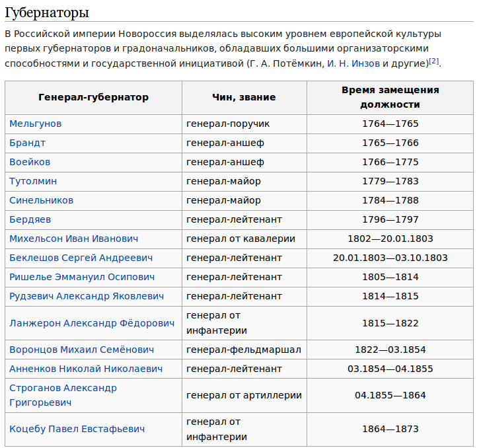Select the cell 1779—1783
477x448 pixels.
pyautogui.click(x=390, y=182)
